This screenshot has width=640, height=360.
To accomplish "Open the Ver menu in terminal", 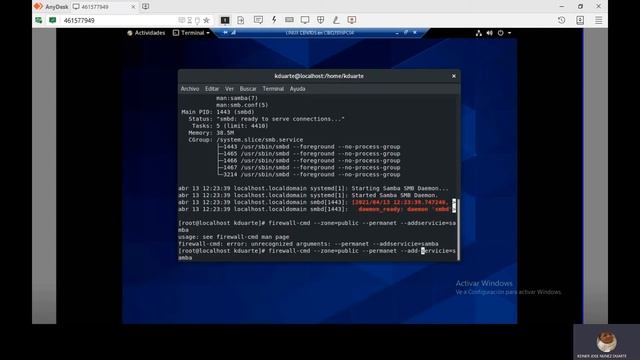I will pyautogui.click(x=229, y=89).
